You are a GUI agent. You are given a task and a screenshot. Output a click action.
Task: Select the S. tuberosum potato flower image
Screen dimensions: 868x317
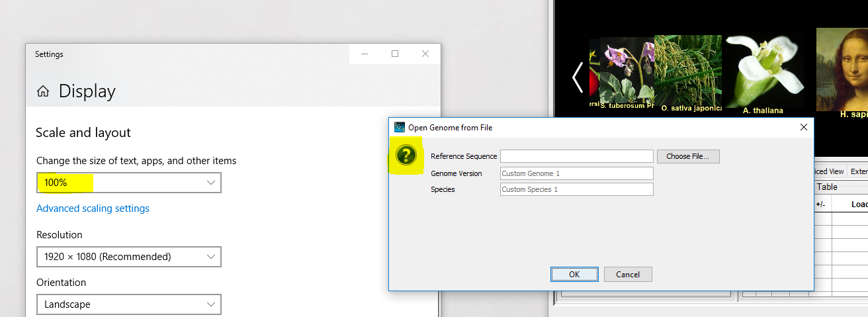[627, 71]
